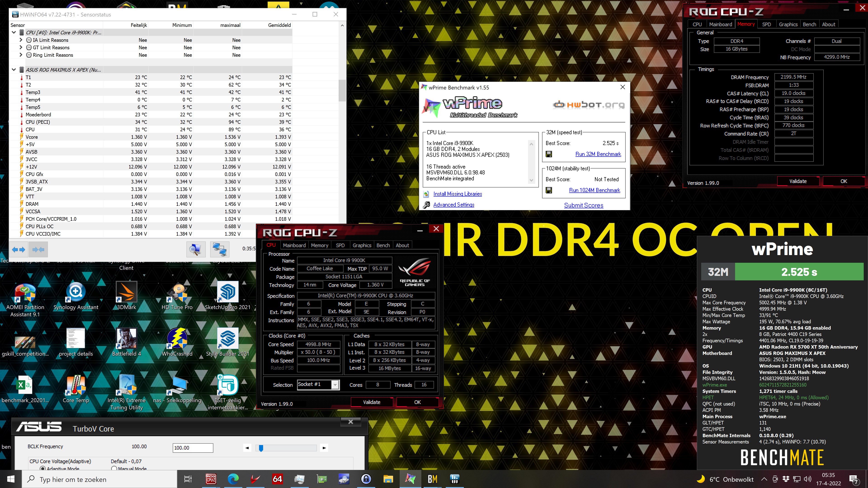Screen dimensions: 868x488
Task: Click HWiNFO network computers toolbar icon
Action: click(220, 250)
